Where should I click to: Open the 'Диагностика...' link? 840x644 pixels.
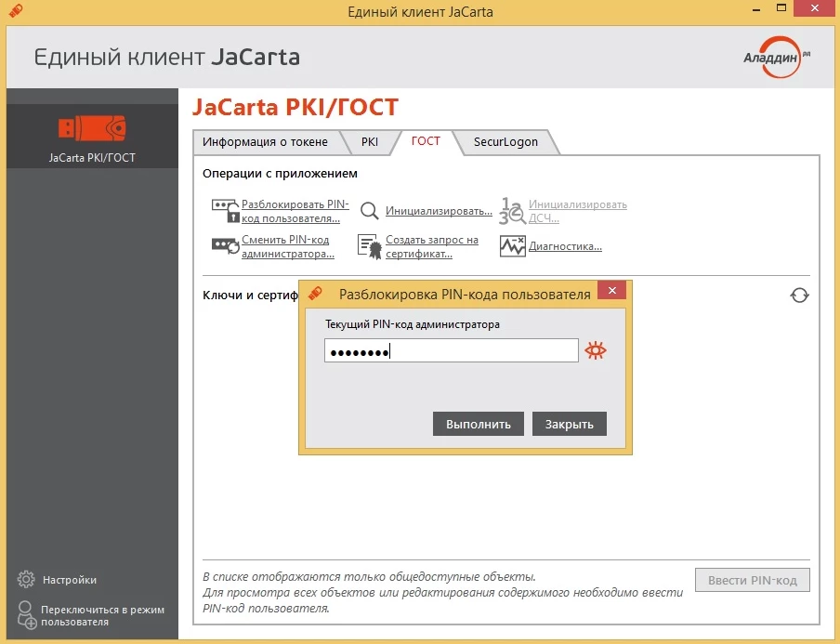click(x=565, y=246)
